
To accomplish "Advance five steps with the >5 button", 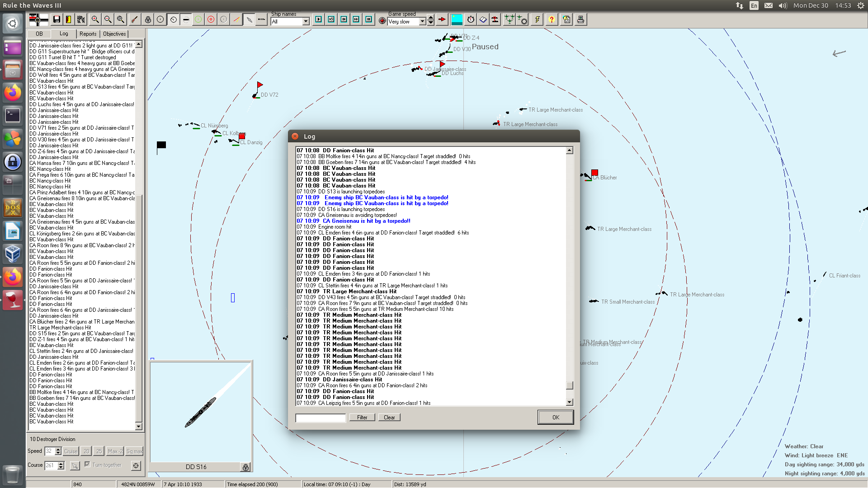I will tap(331, 19).
